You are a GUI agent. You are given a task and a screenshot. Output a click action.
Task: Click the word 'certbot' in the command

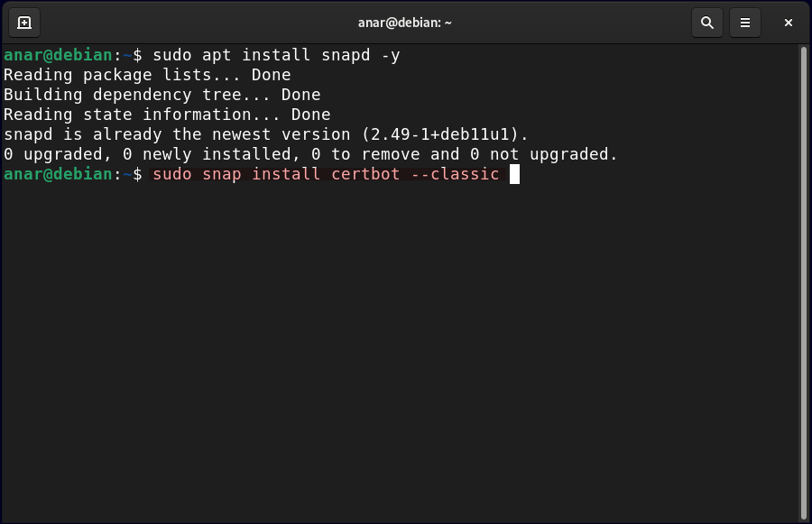pos(364,174)
